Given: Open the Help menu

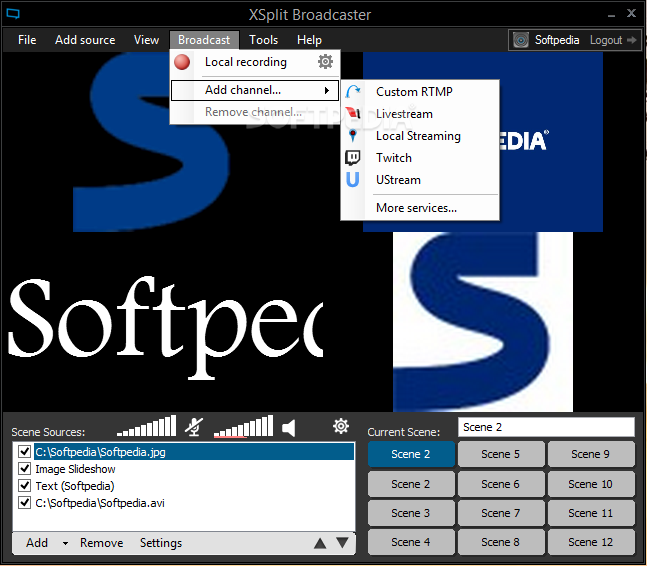Looking at the screenshot, I should tap(309, 40).
